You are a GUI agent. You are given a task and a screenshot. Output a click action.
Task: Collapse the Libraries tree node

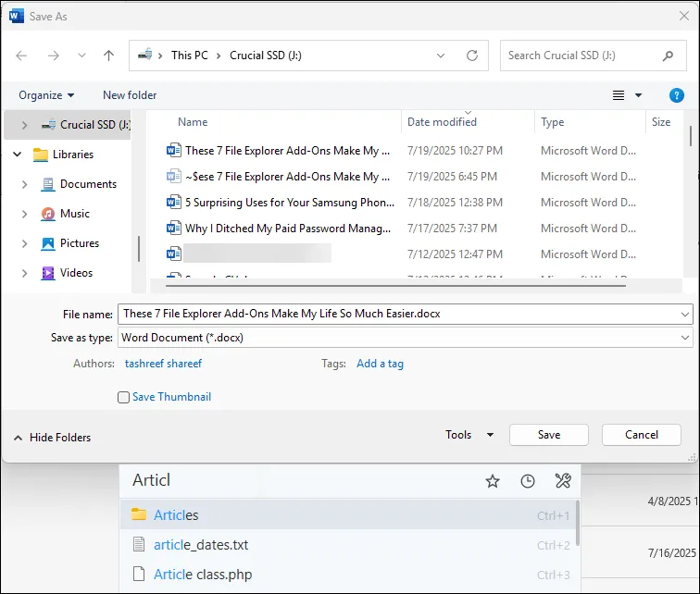pyautogui.click(x=18, y=155)
